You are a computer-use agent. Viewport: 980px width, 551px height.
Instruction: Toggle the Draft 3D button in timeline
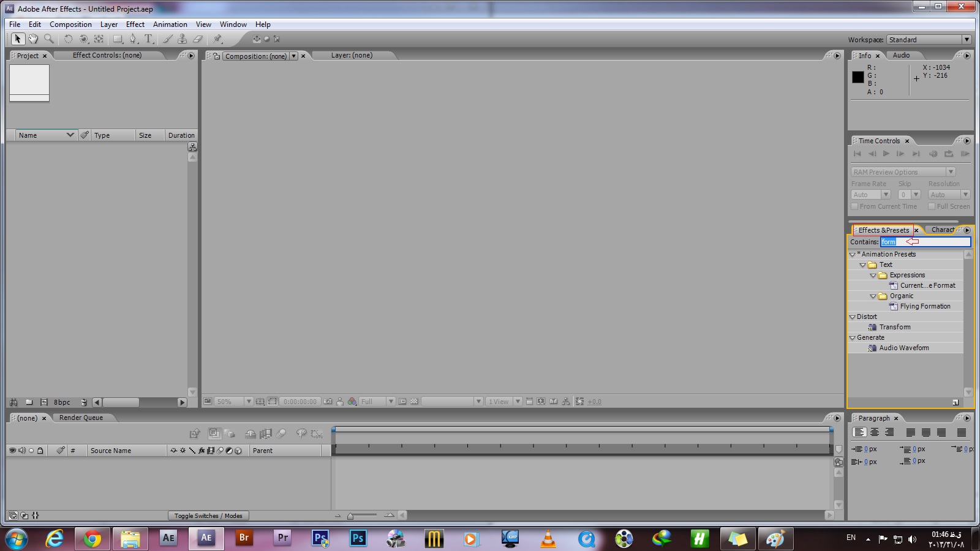pos(230,433)
